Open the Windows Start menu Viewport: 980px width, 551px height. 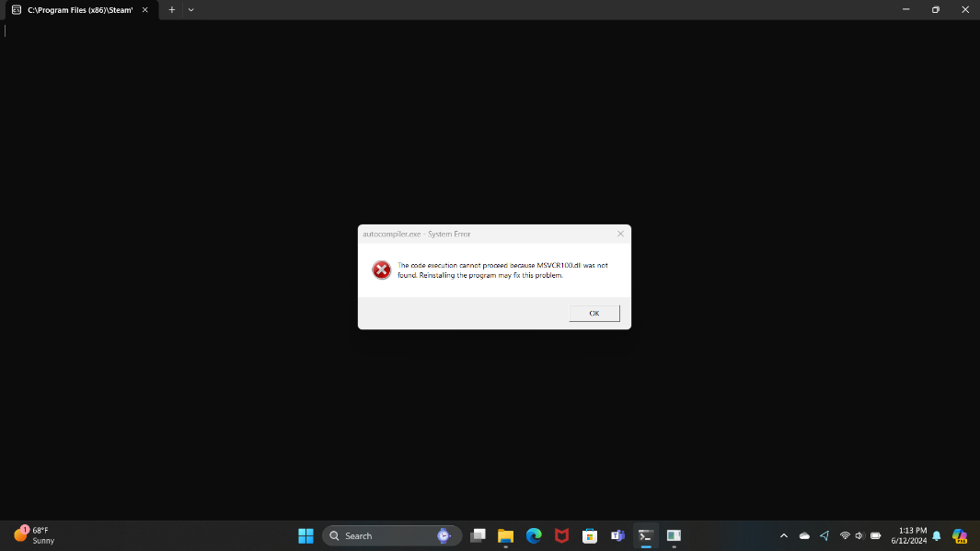pos(306,535)
